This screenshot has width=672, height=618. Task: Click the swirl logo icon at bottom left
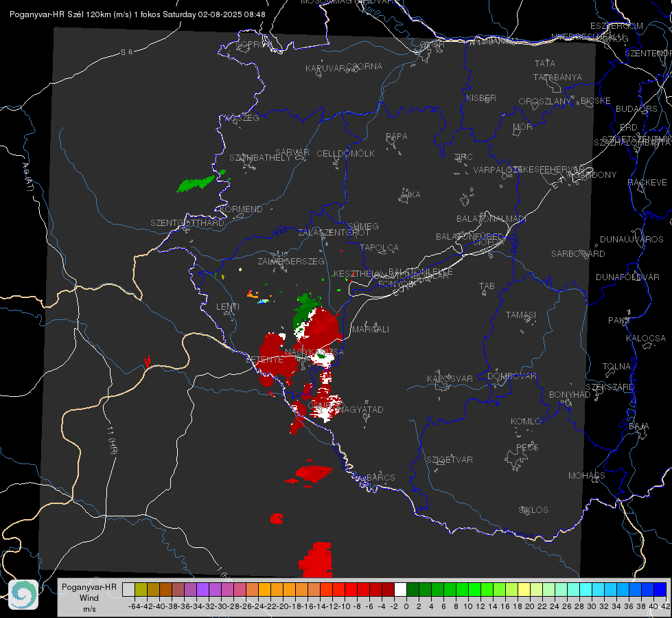pos(23,595)
